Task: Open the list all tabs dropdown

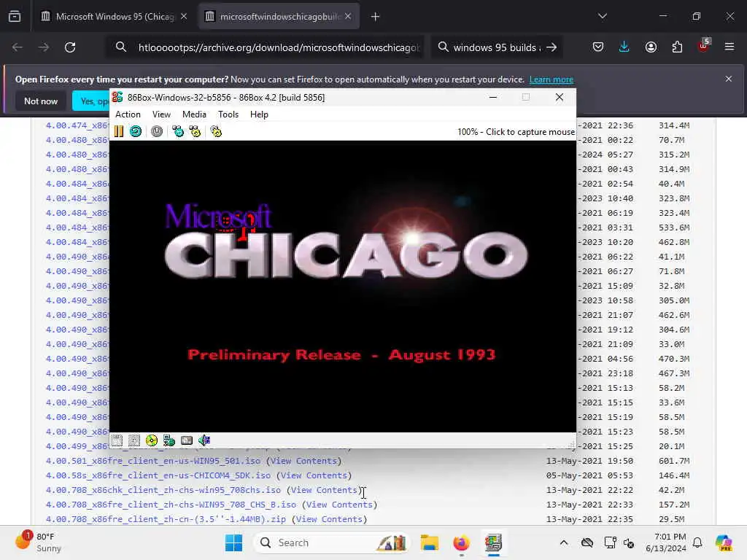Action: pyautogui.click(x=603, y=16)
